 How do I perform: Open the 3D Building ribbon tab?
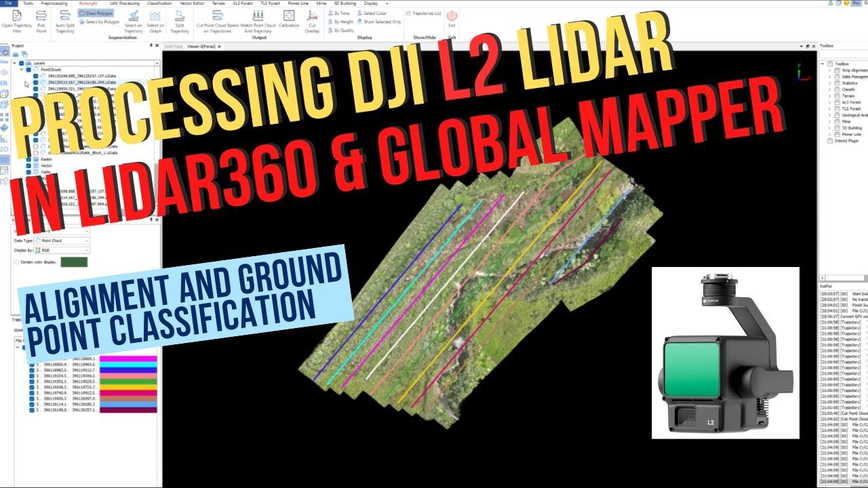[347, 3]
